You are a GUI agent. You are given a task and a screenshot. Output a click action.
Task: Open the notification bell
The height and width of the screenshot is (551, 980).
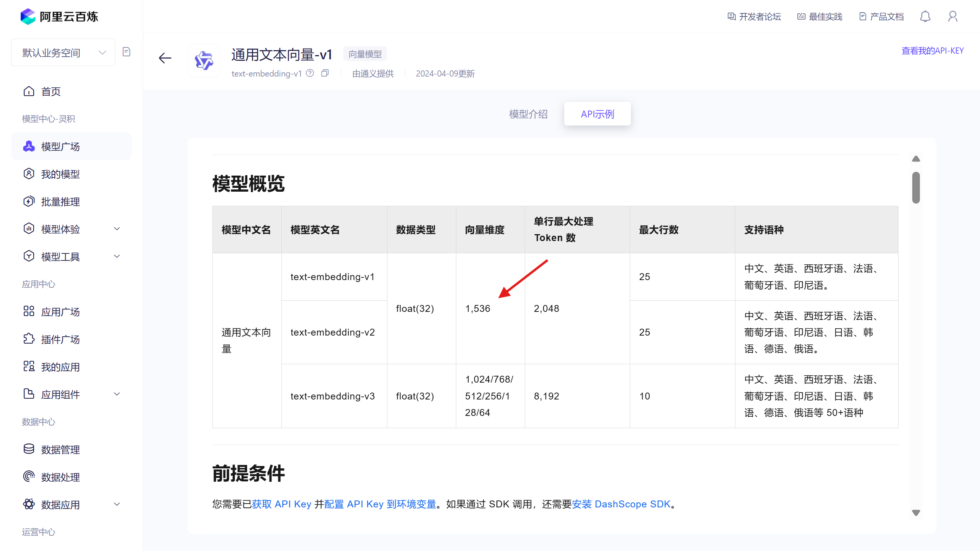(x=925, y=16)
